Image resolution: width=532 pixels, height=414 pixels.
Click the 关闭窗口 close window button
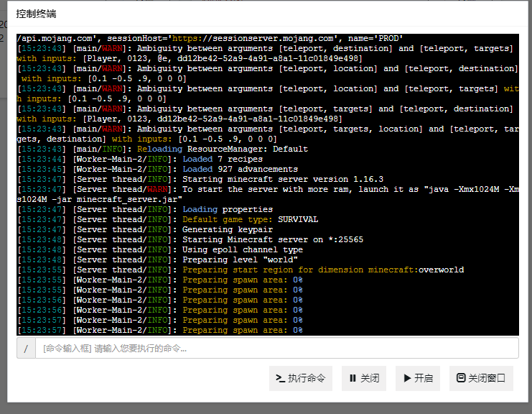coord(481,378)
